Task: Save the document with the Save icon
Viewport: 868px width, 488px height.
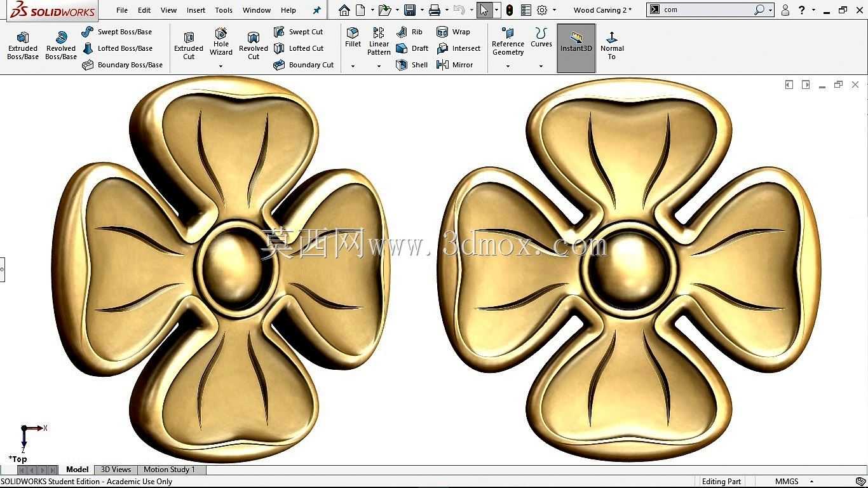Action: click(x=410, y=10)
